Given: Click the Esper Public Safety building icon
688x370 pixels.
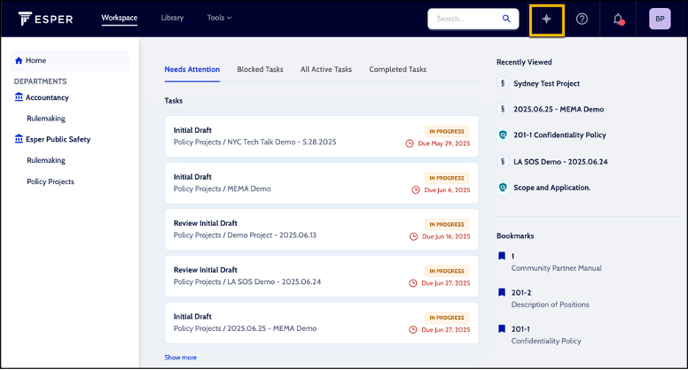Looking at the screenshot, I should [x=18, y=139].
